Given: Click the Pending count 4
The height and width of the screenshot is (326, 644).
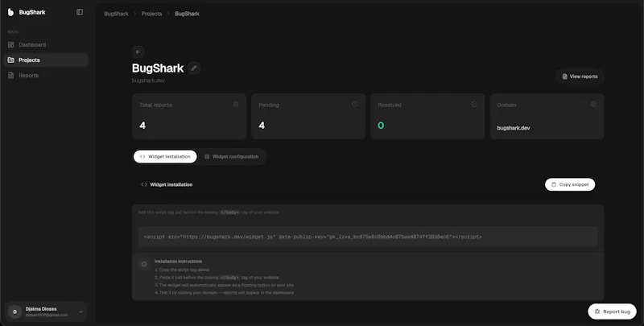Looking at the screenshot, I should [262, 126].
